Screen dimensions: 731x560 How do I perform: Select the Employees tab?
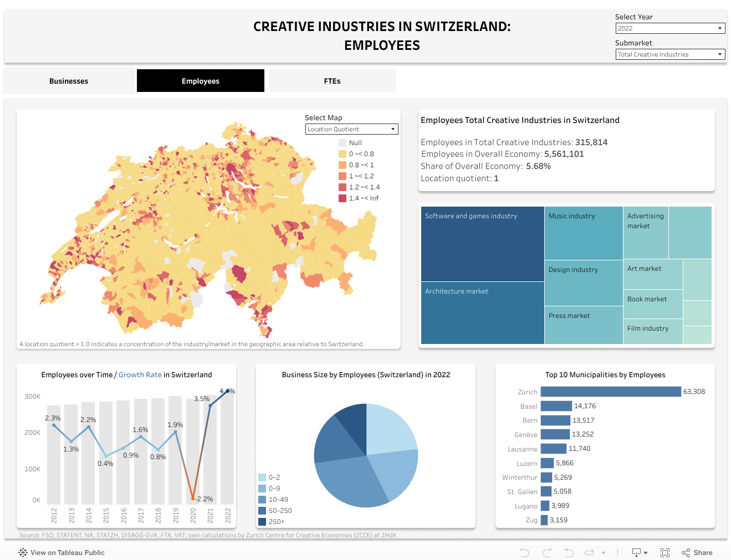coord(200,81)
